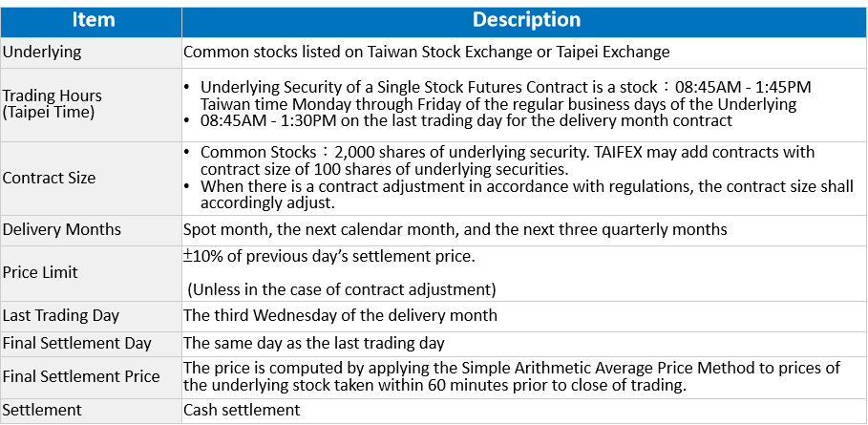This screenshot has width=868, height=425.
Task: Click the ±10% of previous day's settlement price text
Action: click(x=329, y=257)
